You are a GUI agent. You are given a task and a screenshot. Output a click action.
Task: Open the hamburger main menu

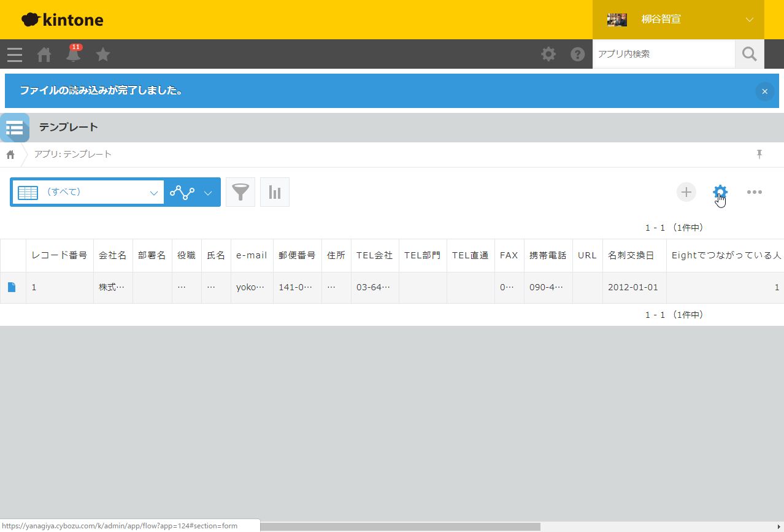pyautogui.click(x=15, y=55)
